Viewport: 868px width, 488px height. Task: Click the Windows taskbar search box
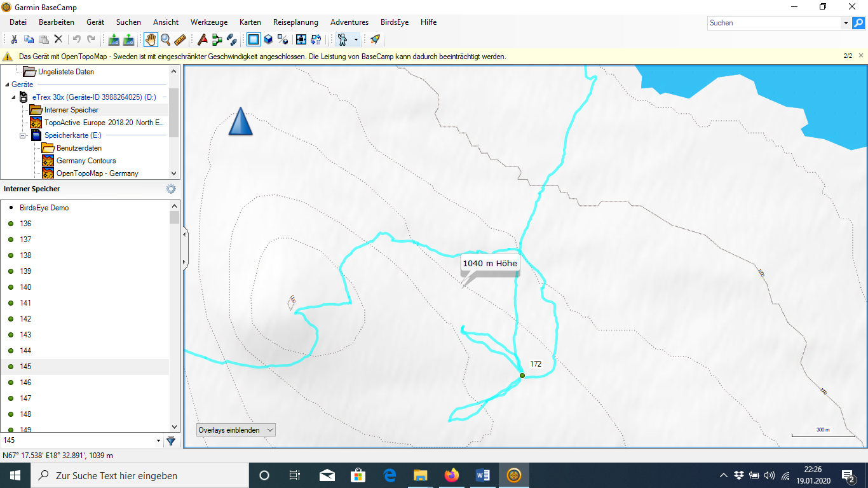point(140,475)
